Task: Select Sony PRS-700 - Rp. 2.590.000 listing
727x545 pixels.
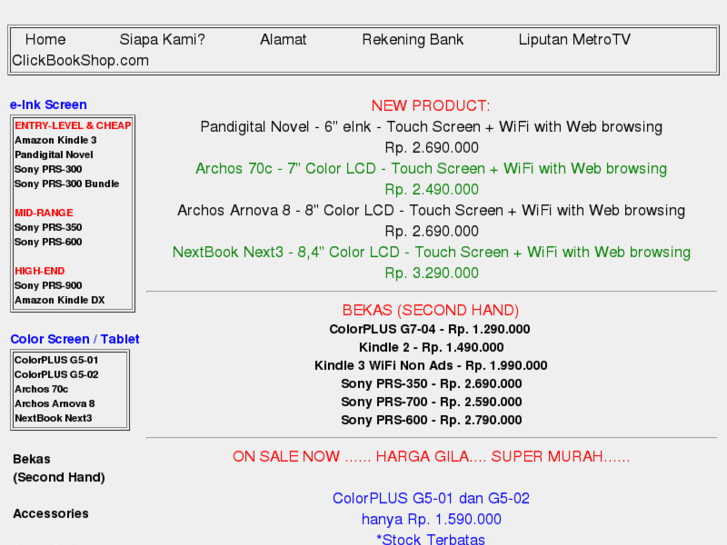Action: (431, 402)
